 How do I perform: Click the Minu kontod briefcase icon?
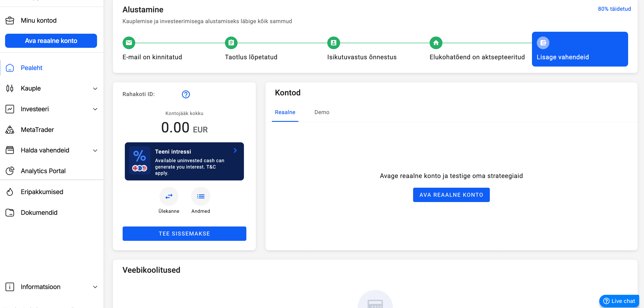[x=10, y=20]
